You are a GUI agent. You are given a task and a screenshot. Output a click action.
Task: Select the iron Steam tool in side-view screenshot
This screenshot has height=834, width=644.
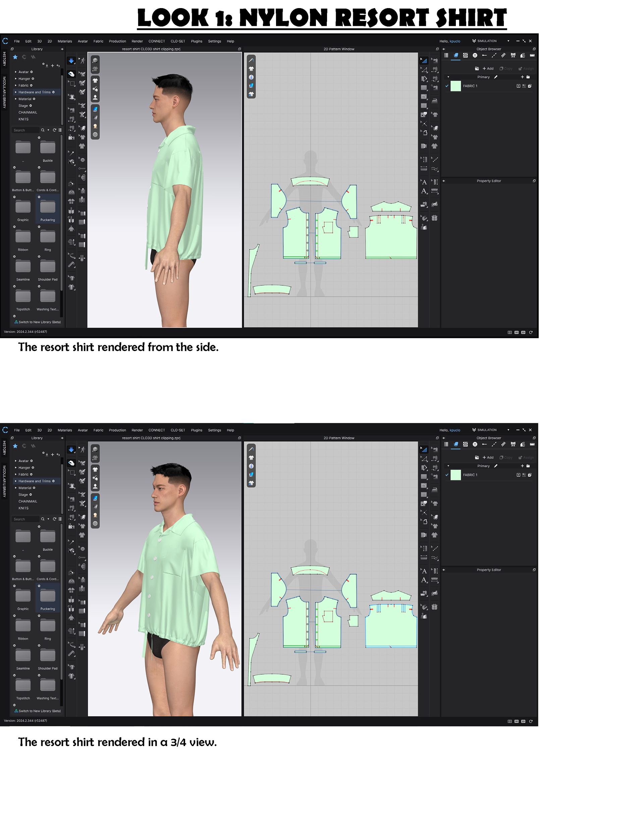point(434,101)
